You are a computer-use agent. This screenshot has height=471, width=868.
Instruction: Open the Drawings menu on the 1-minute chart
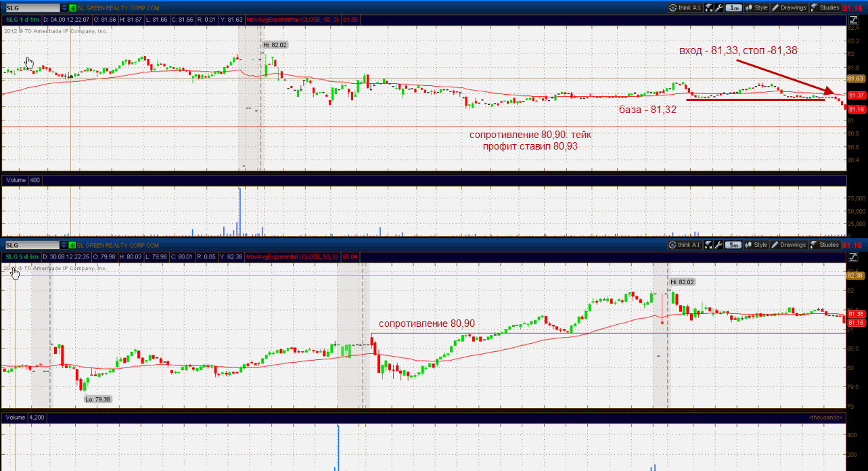pyautogui.click(x=790, y=7)
